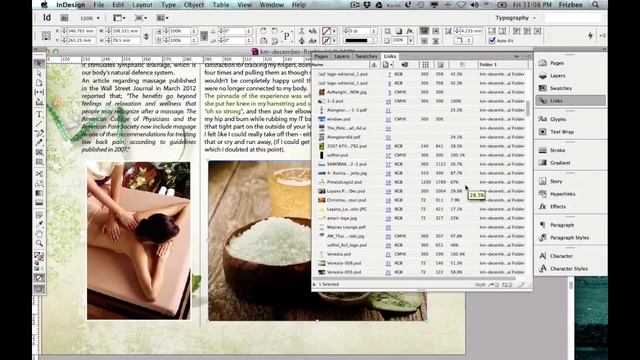Click the Quick Apply lightning icon
The width and height of the screenshot is (640, 360).
point(590,36)
